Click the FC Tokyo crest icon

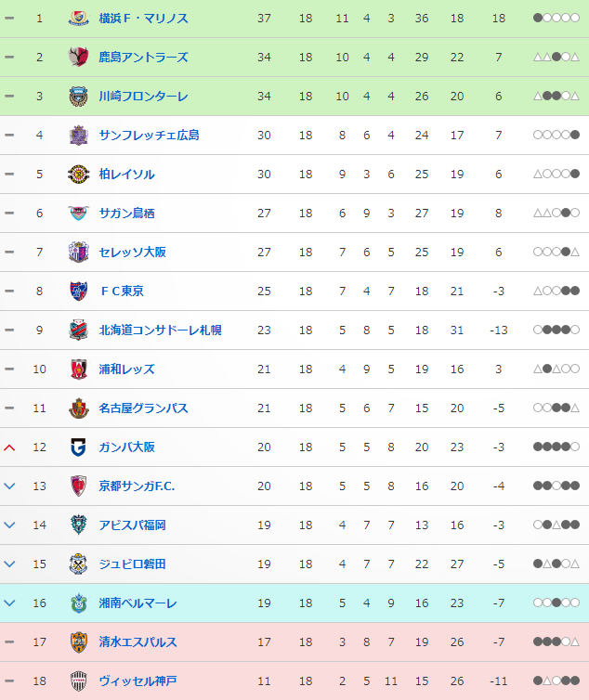[78, 292]
